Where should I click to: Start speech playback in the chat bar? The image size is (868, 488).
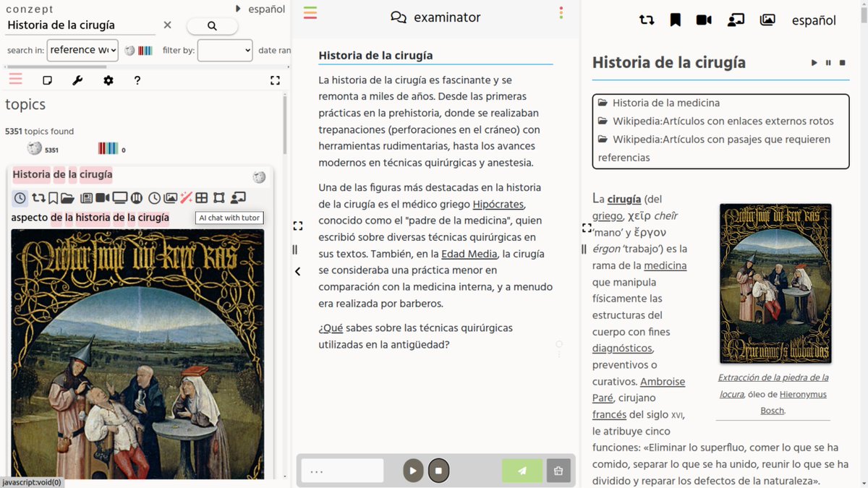[x=413, y=471]
